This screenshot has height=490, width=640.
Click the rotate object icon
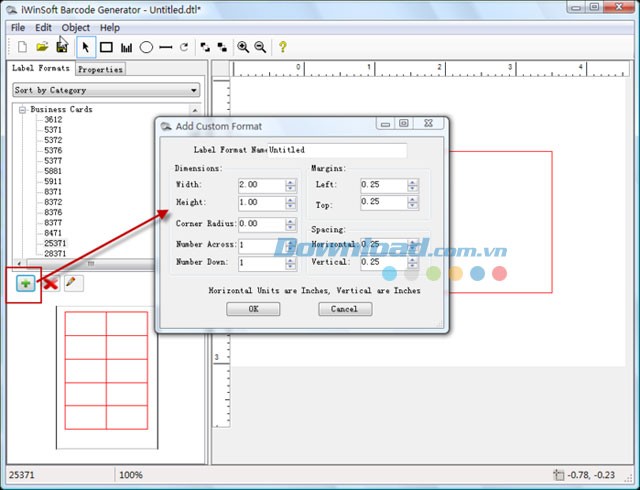184,47
